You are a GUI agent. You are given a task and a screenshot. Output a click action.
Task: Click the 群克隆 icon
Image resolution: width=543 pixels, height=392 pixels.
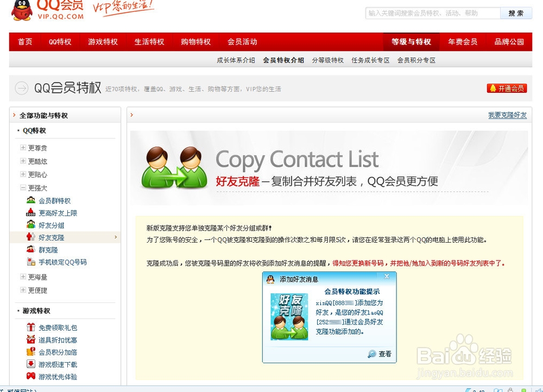coord(31,249)
